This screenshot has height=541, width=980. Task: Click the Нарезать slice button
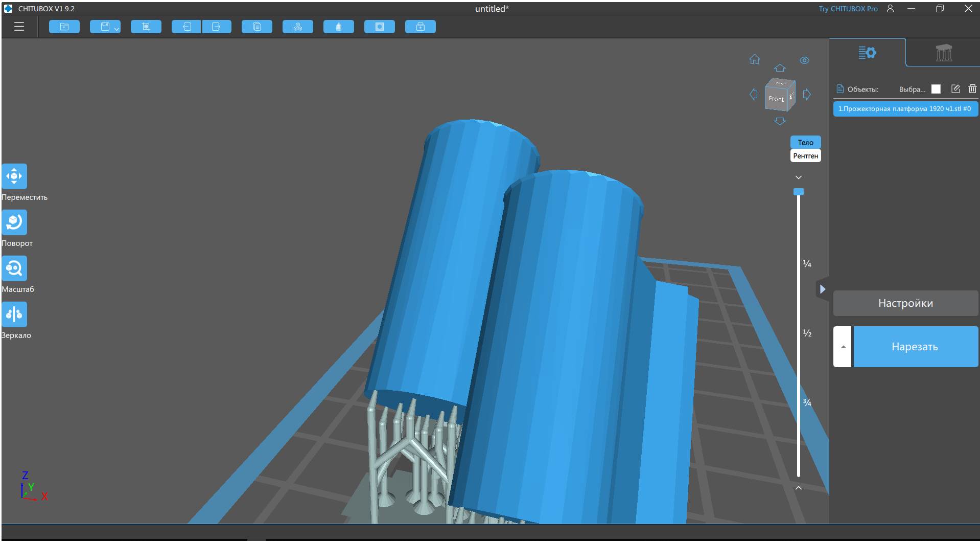coord(915,347)
